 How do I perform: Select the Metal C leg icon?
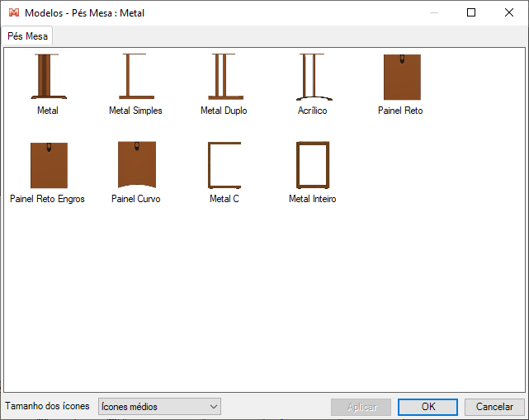click(224, 165)
